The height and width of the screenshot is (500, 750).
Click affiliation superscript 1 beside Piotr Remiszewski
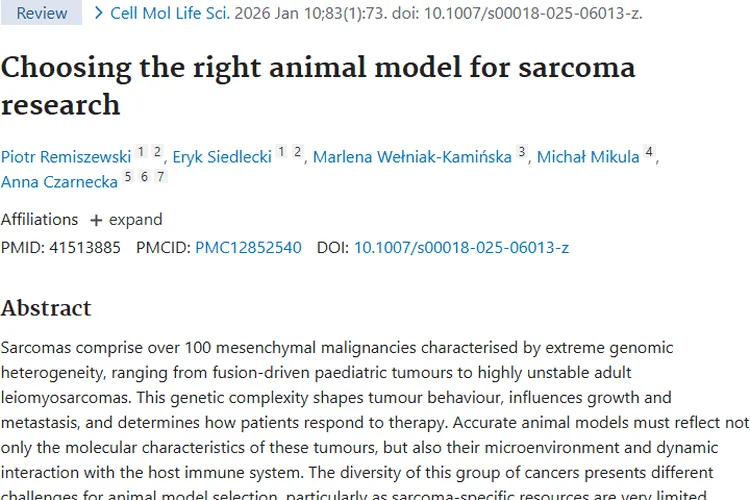pos(141,152)
